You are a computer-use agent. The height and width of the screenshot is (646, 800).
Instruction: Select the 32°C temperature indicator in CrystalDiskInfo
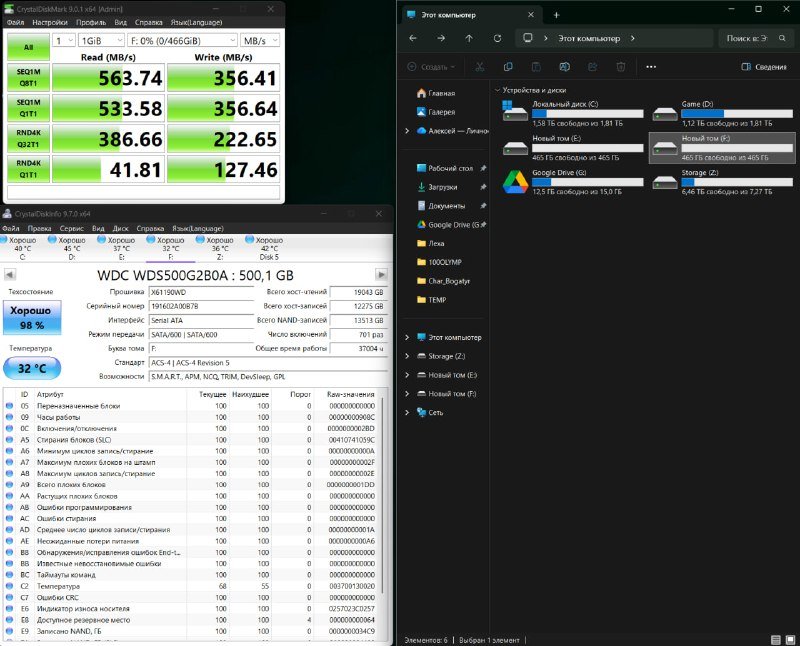(31, 369)
